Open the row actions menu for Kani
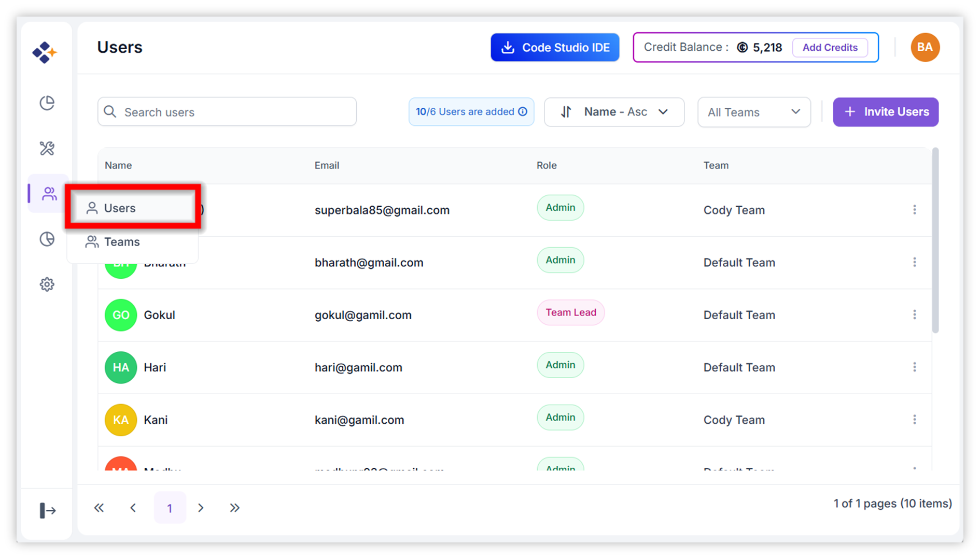Viewport: 980px width, 559px height. pyautogui.click(x=914, y=420)
